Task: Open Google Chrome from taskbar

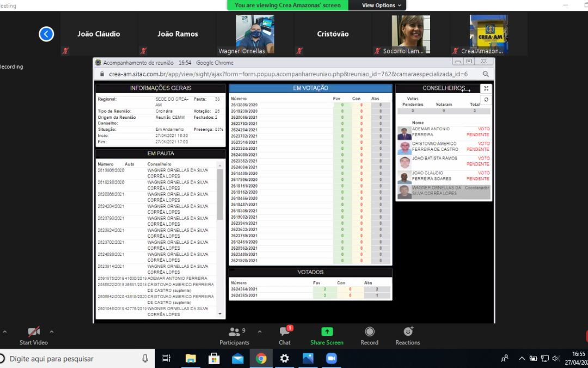Action: click(x=261, y=359)
